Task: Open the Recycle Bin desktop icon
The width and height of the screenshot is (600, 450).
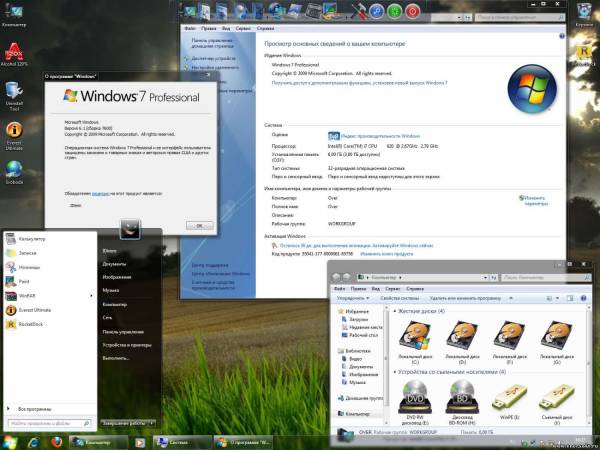Action: (584, 15)
